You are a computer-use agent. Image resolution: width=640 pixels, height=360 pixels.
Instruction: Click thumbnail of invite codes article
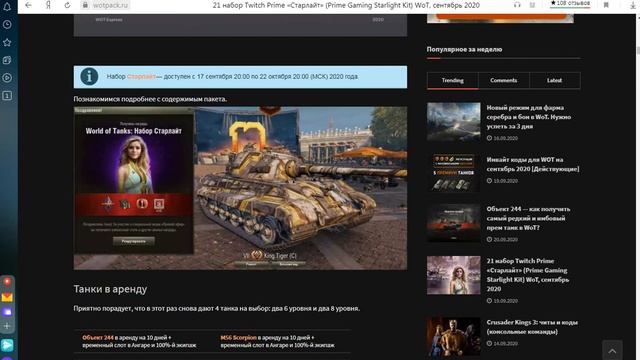[453, 172]
